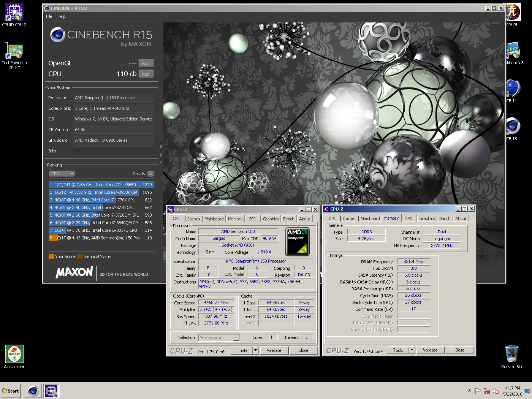Expand Tools dropdown arrow in right CPU-Z
This screenshot has height=399, width=532.
[x=412, y=350]
